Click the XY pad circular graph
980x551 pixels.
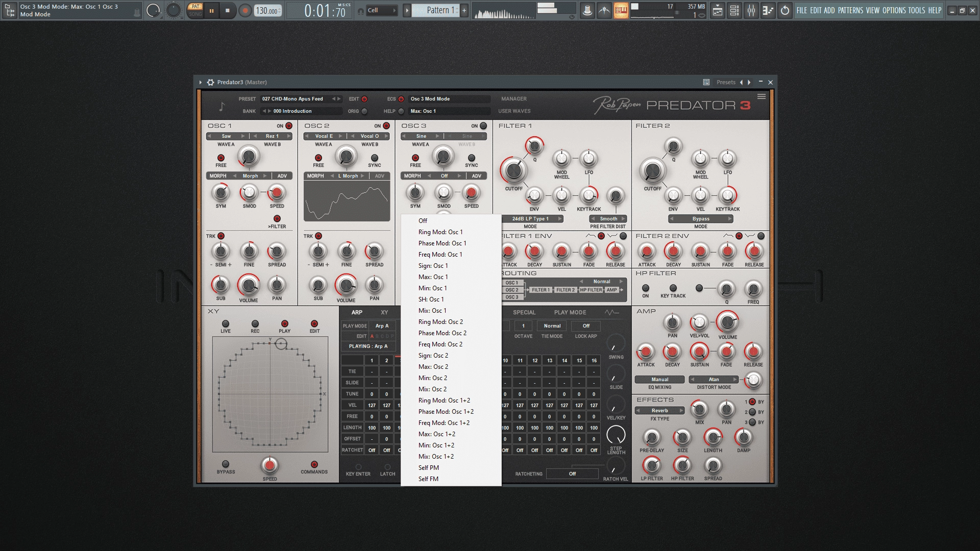point(270,394)
